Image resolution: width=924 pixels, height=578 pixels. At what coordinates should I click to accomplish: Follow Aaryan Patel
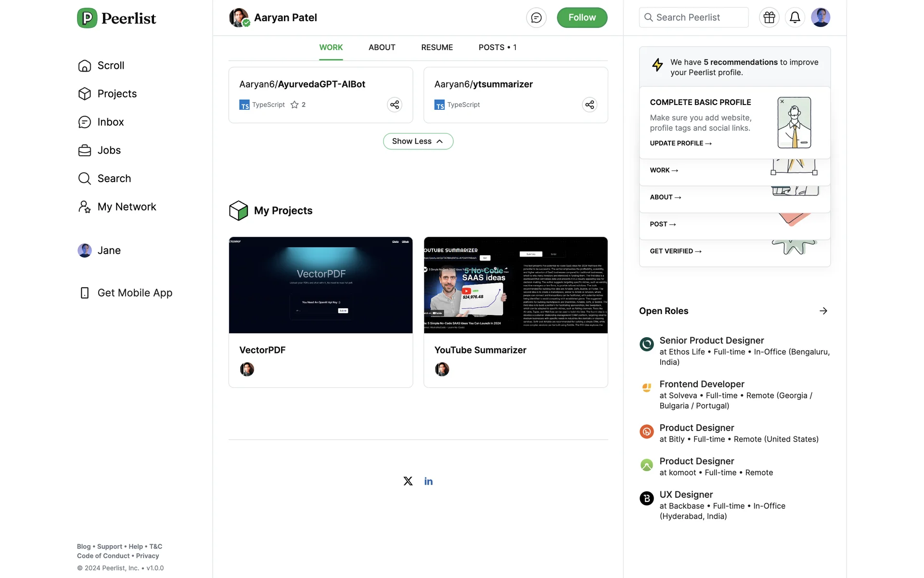(581, 18)
